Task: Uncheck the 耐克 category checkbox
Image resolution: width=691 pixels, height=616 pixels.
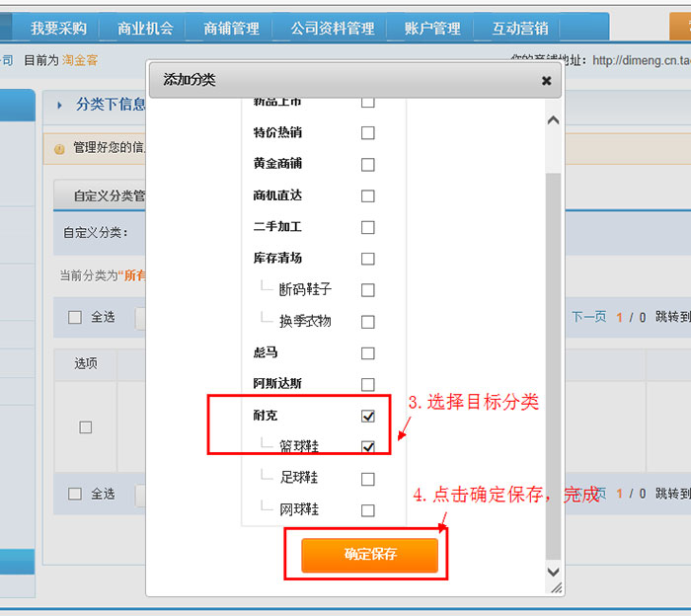Action: tap(368, 416)
